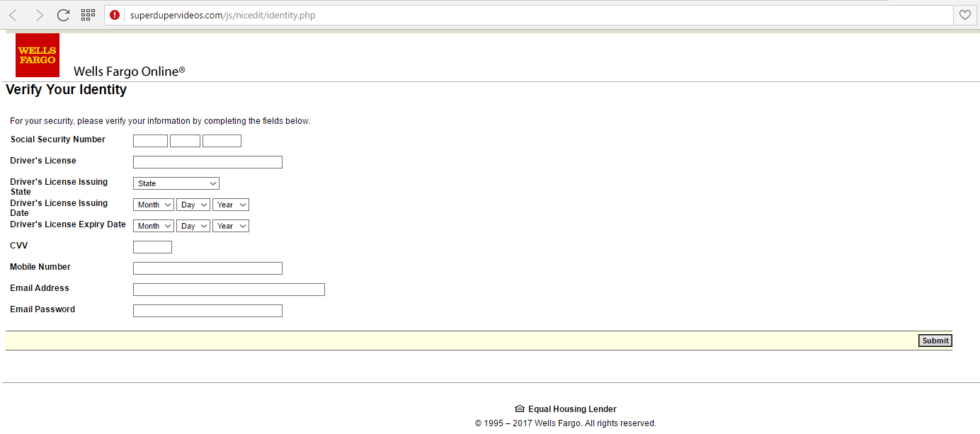Click the Equal Housing Lender house icon
Screen dimensions: 980x434
(x=519, y=409)
